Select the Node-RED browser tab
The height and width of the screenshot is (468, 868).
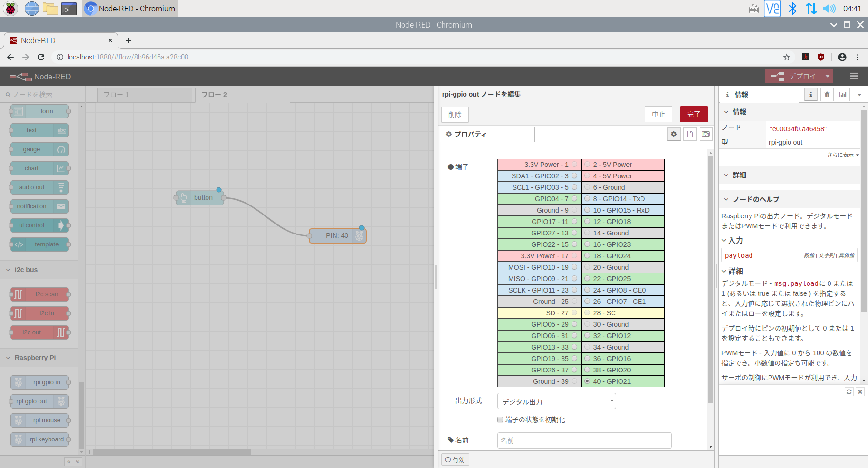click(61, 40)
